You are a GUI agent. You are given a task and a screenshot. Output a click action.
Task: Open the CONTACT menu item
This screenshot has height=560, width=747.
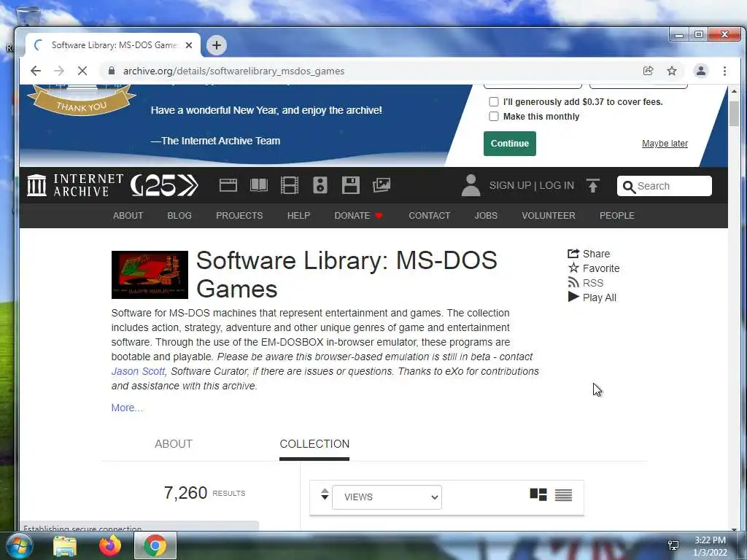pyautogui.click(x=429, y=216)
